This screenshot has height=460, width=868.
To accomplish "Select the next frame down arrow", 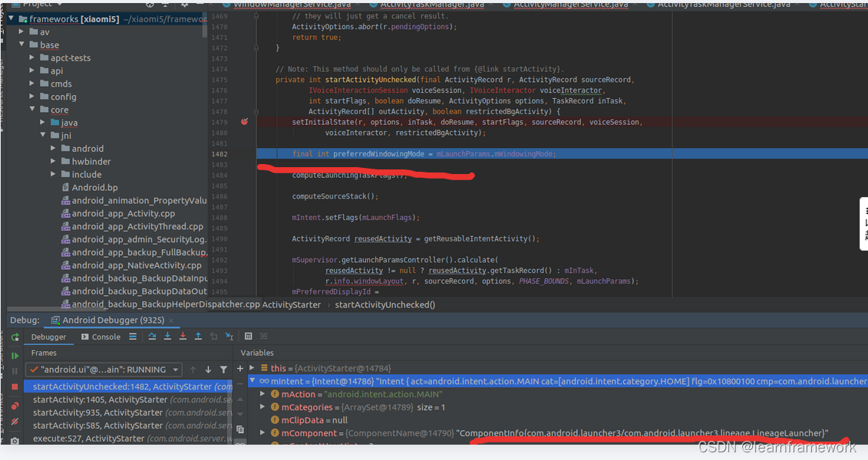I will coord(208,370).
